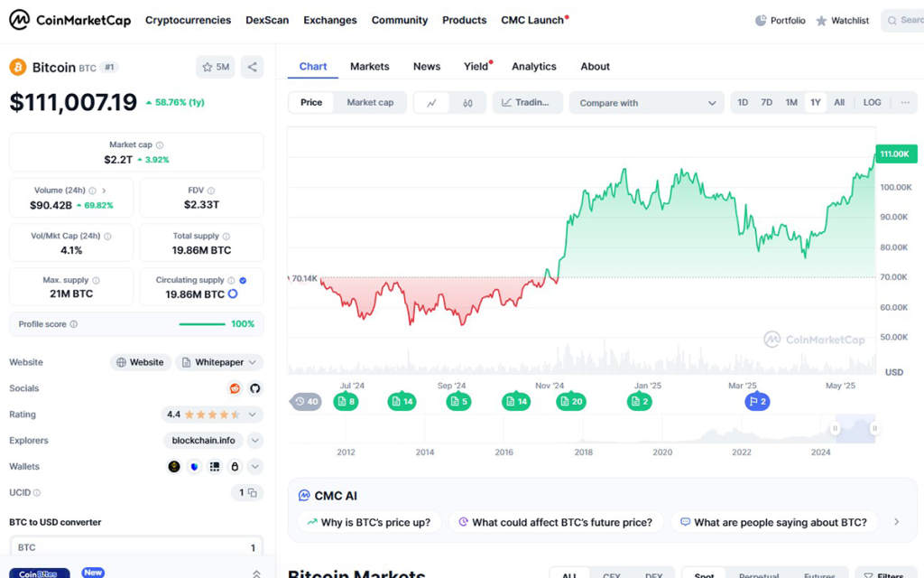Open the blockchain.info explorer link
The width and height of the screenshot is (924, 578).
point(203,441)
